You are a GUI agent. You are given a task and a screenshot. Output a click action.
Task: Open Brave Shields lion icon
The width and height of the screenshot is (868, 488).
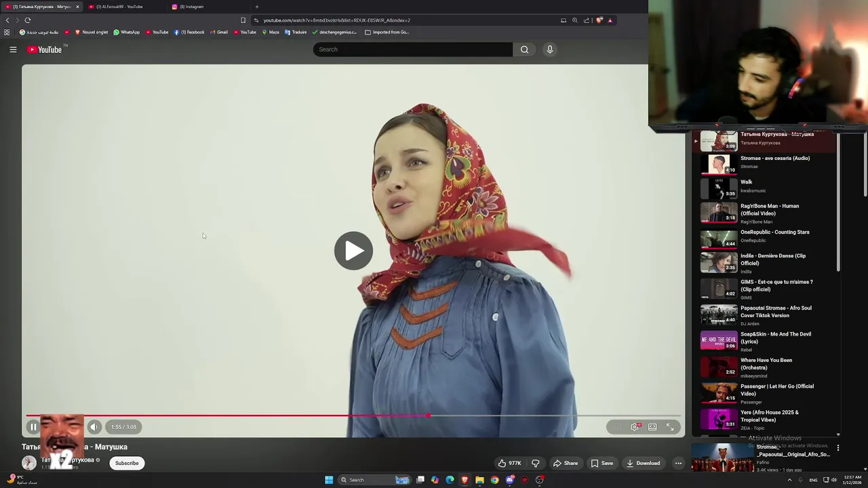599,20
